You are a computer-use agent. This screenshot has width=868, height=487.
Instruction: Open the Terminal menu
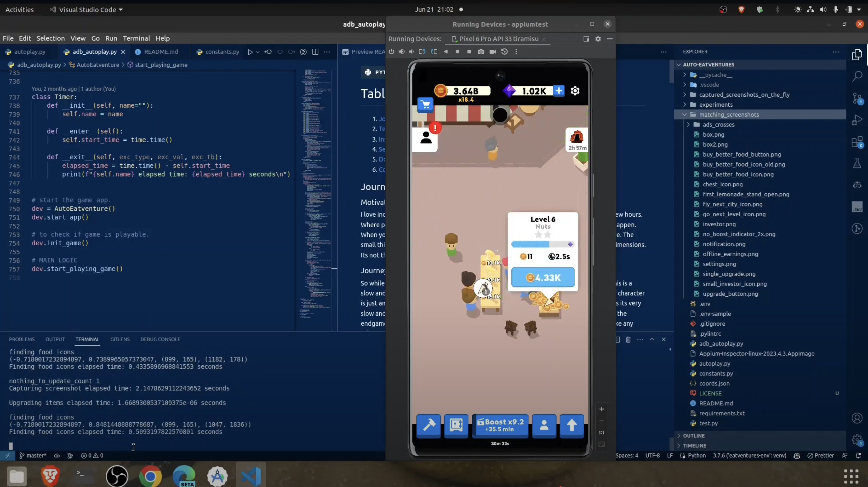click(136, 38)
